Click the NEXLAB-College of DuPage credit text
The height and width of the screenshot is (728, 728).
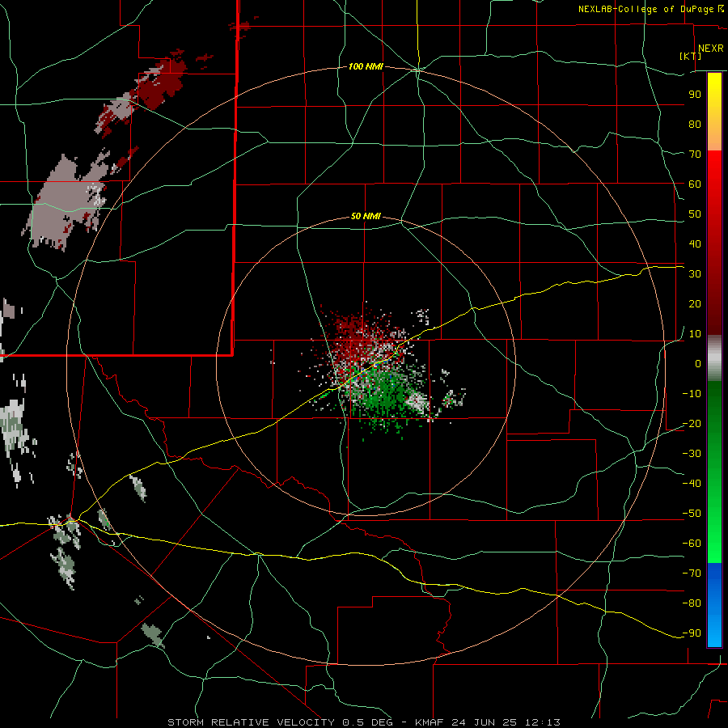pos(650,9)
